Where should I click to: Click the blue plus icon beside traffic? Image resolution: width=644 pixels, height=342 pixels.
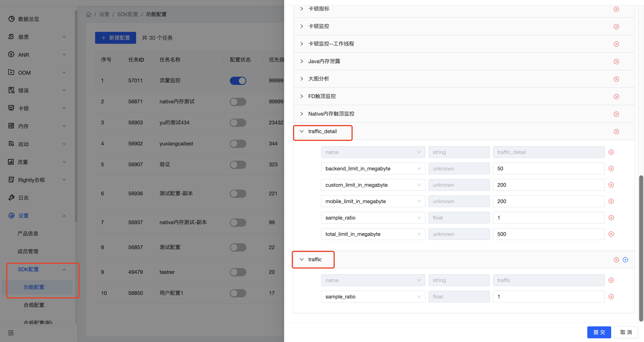pos(625,260)
